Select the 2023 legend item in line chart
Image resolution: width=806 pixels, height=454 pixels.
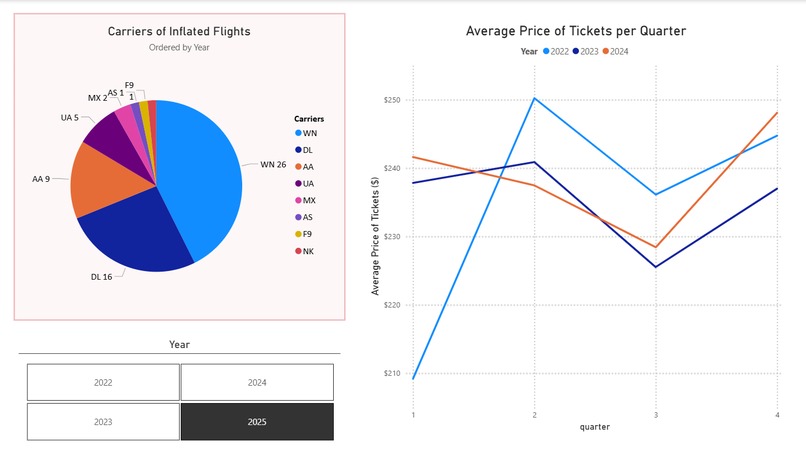click(586, 51)
